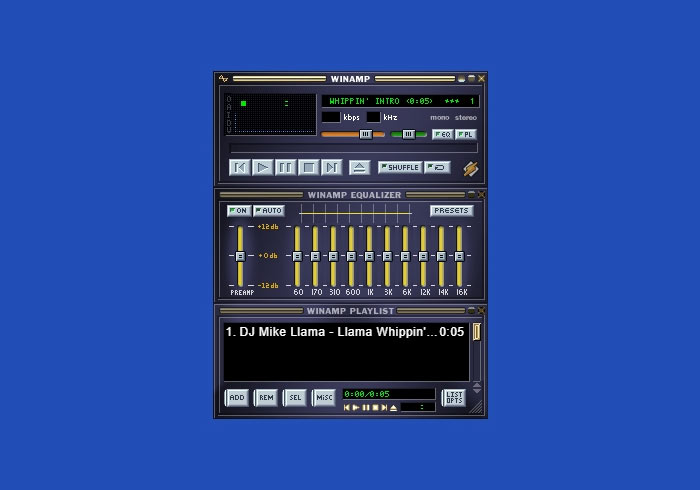Click the 60 Hz band slider handle
Viewport: 700px width, 490px height.
297,256
